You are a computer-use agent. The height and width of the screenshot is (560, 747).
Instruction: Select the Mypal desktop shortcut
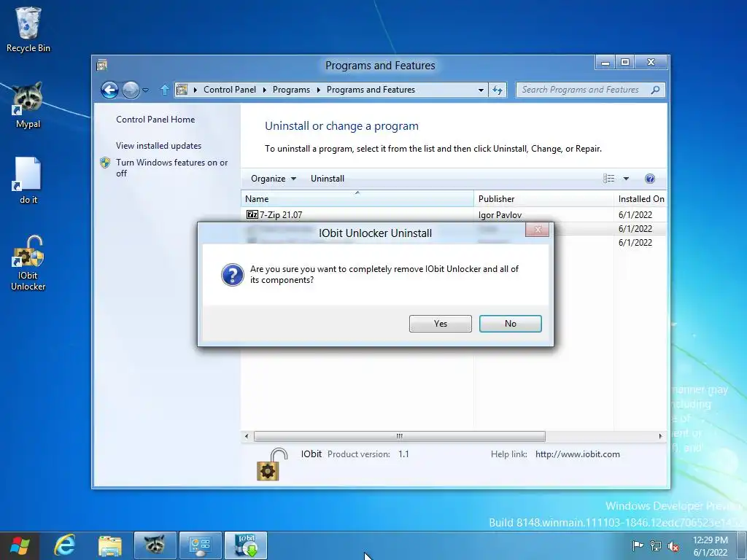pos(28,105)
